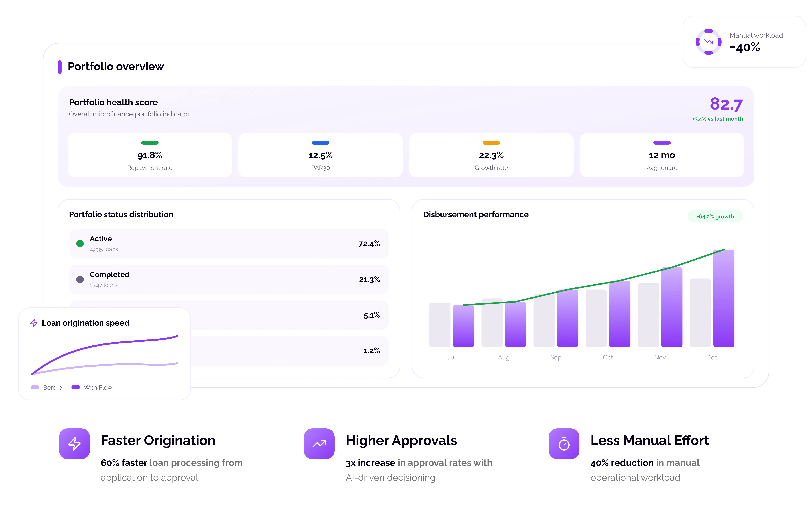Click the Less Manual Effort heading
The image size is (812, 517).
pyautogui.click(x=649, y=440)
